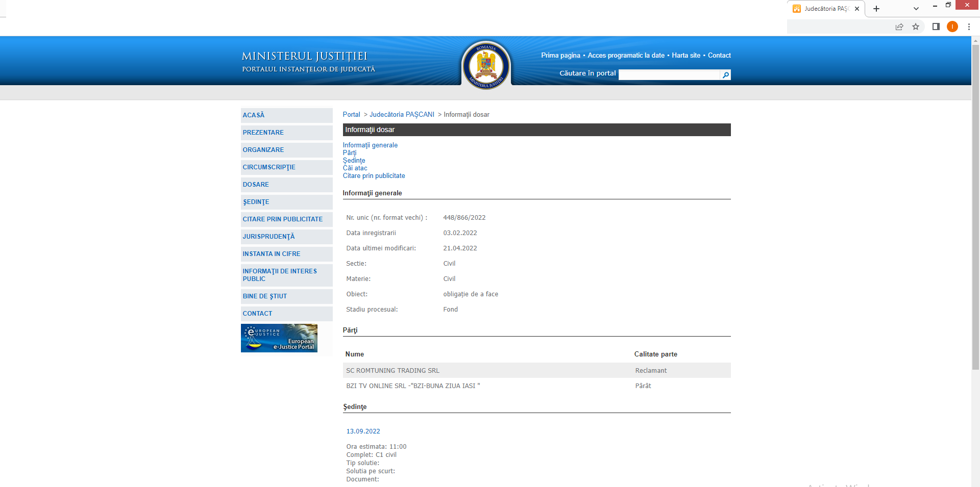
Task: Open the orange profile avatar
Action: [x=952, y=27]
